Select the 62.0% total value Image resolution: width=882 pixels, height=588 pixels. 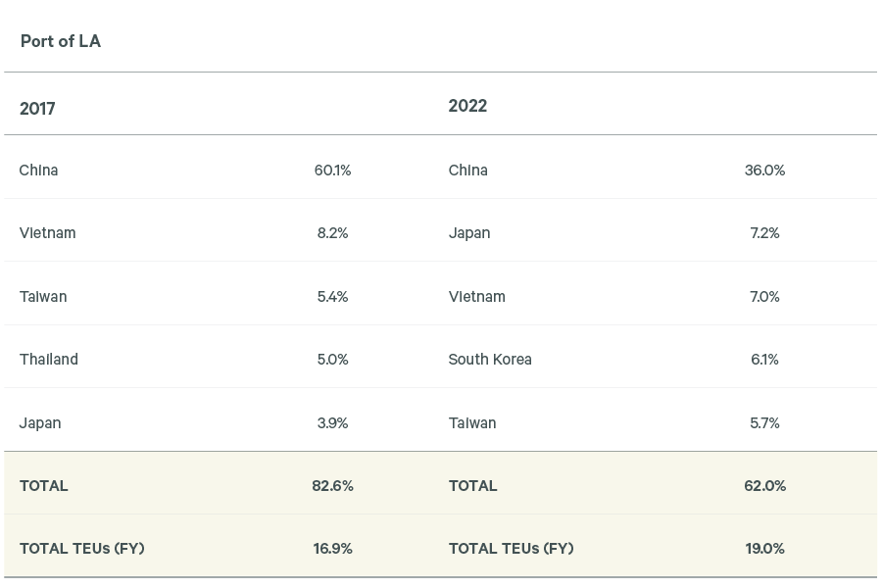tap(764, 486)
